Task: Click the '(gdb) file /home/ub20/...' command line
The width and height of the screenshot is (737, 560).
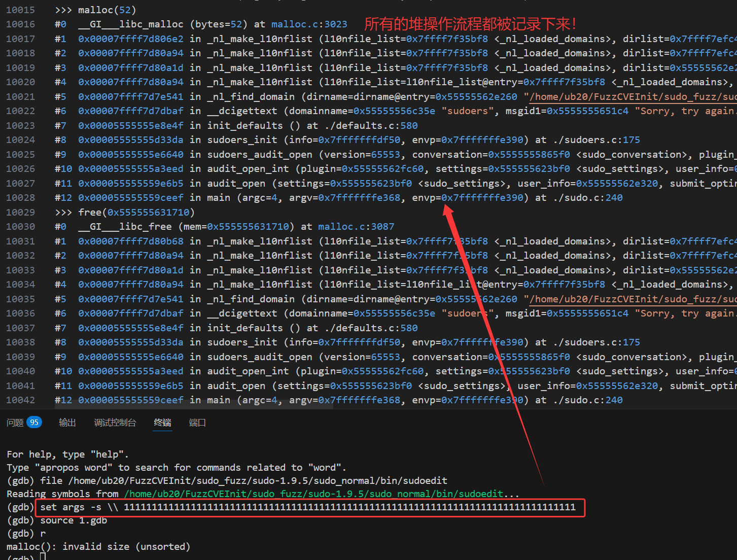Action: 227,481
